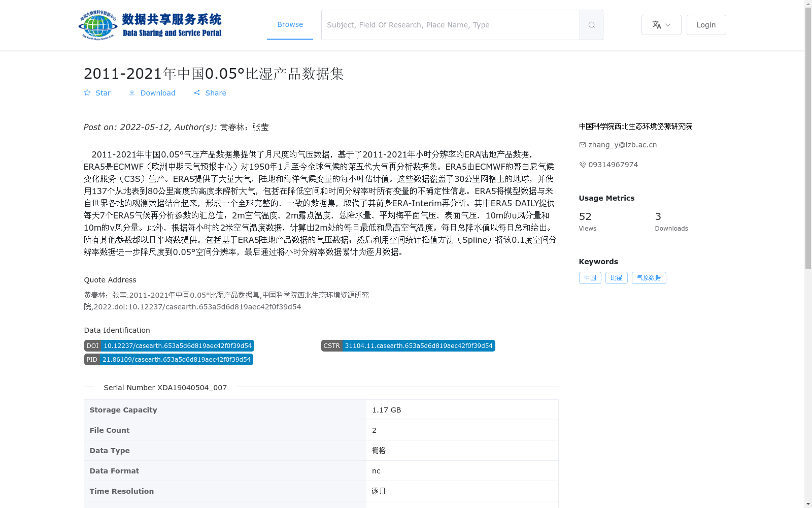
Task: Open the language switcher dropdown
Action: (x=661, y=25)
